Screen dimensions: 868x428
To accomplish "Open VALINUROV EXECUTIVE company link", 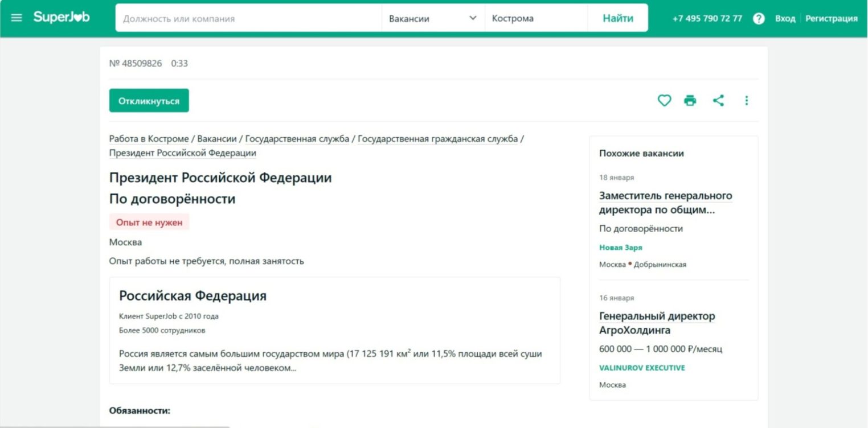I will pos(642,368).
